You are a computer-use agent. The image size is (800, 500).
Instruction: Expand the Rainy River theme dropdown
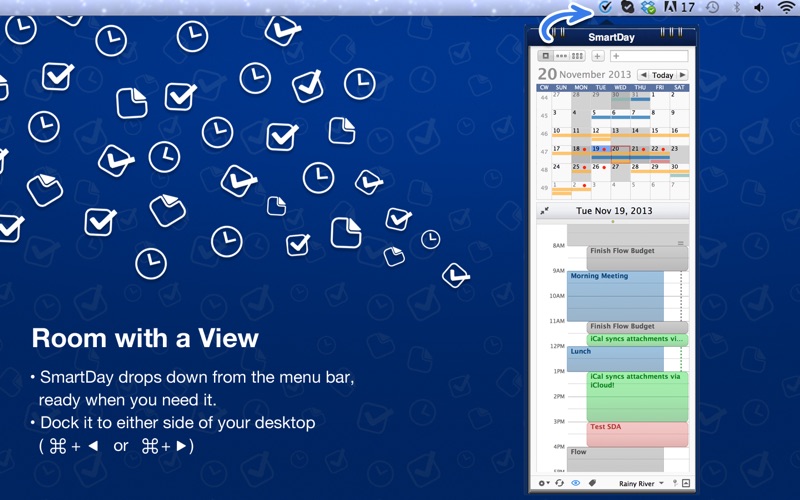click(x=641, y=483)
